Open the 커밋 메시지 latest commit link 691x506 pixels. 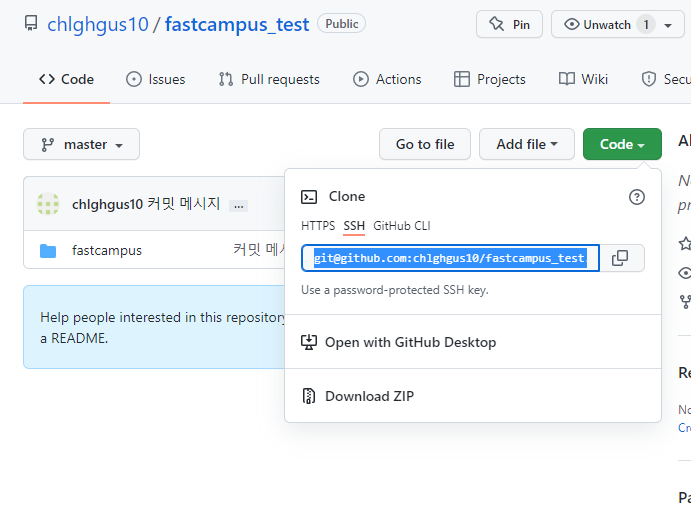[183, 204]
